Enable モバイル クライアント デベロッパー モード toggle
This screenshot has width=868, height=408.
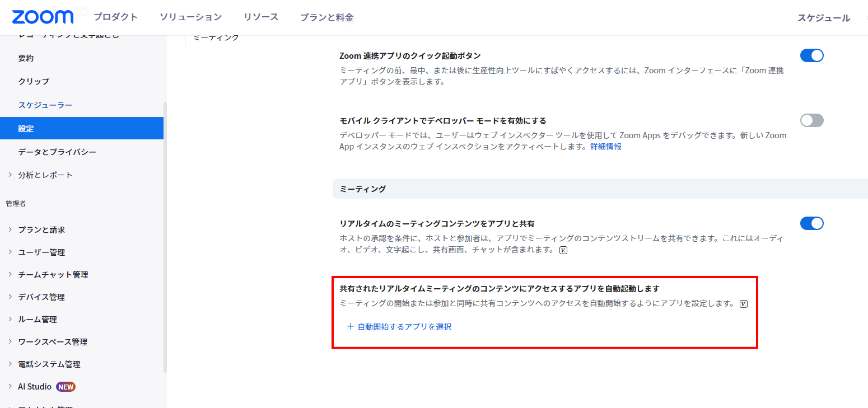(x=811, y=120)
